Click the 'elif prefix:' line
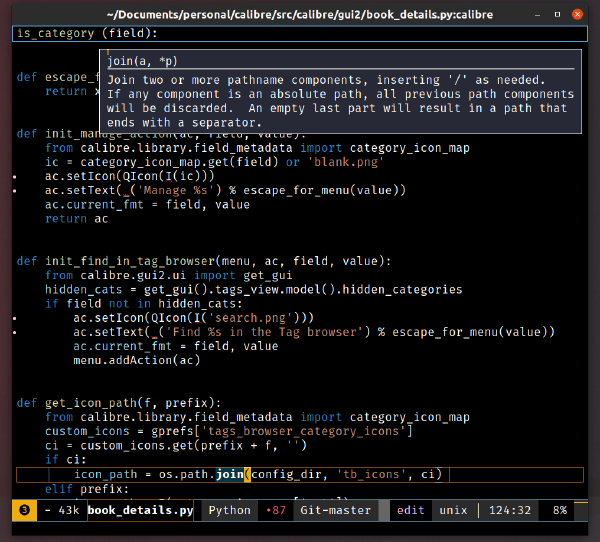The image size is (600, 542). (x=87, y=489)
